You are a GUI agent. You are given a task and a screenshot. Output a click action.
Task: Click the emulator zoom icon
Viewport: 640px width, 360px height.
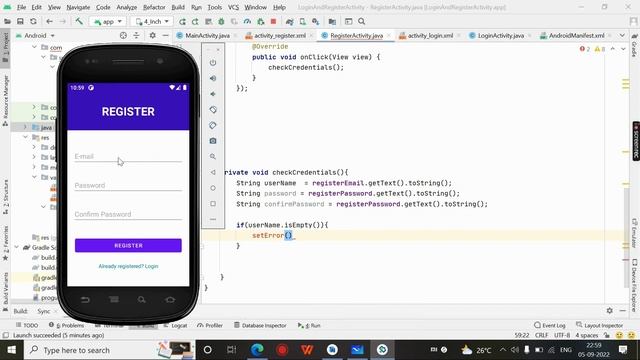click(x=213, y=157)
